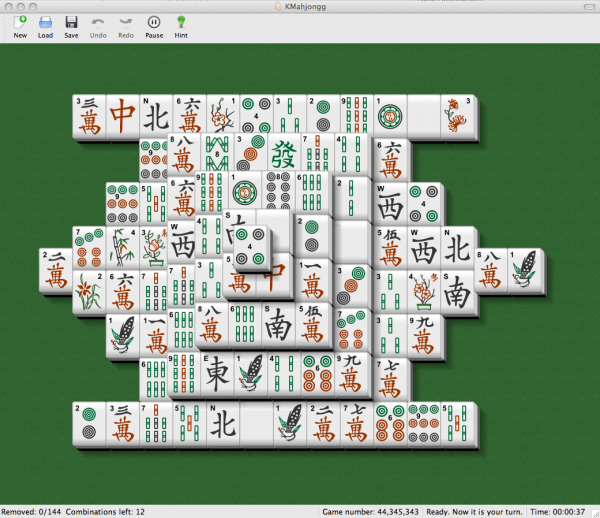Select 7 circles tile beside bamboo plant tile
This screenshot has width=600, height=518.
tap(89, 248)
